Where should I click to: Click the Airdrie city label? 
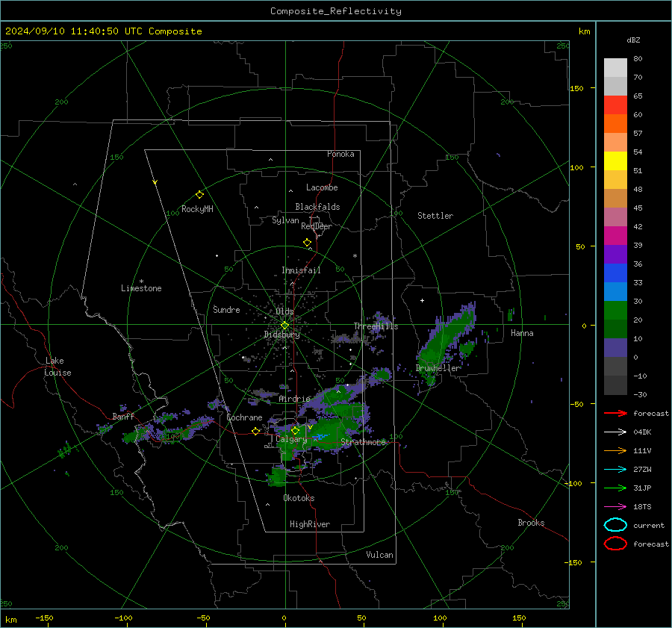pos(294,399)
